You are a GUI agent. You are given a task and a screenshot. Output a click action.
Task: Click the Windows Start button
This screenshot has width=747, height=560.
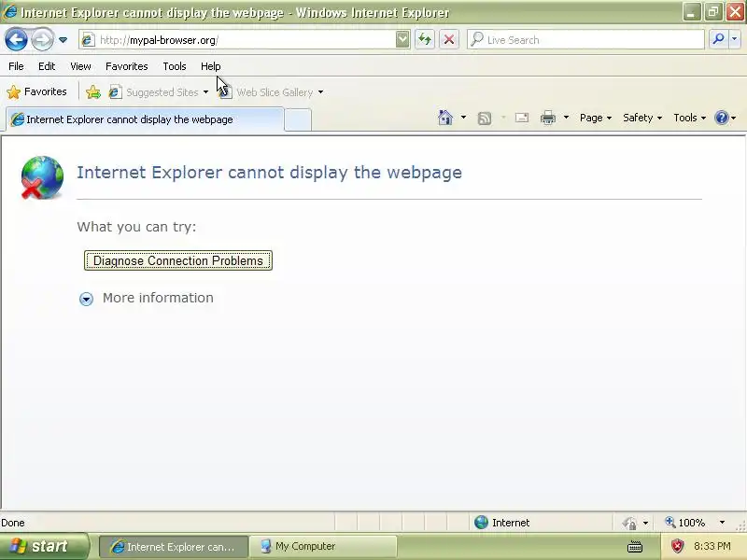(44, 546)
